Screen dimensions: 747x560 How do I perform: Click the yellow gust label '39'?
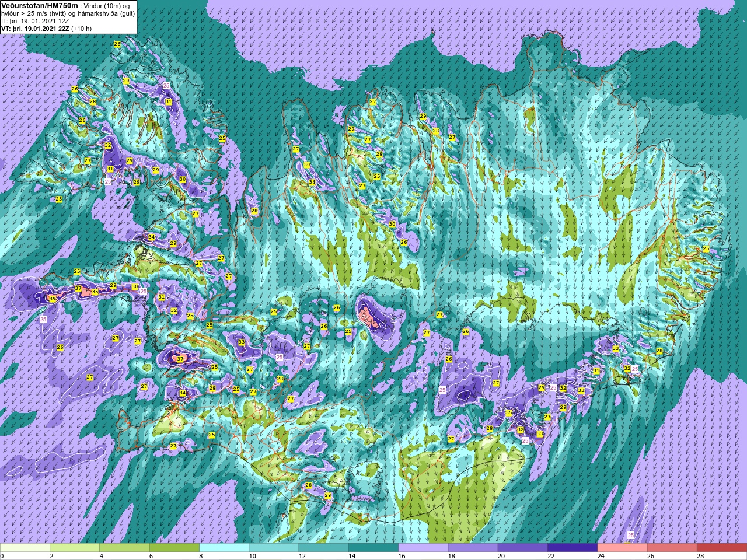click(x=53, y=299)
